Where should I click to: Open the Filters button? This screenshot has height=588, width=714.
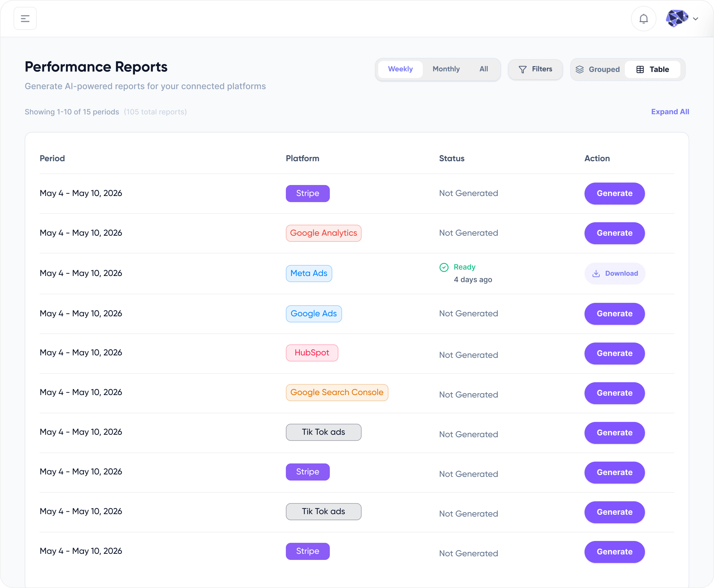click(x=535, y=69)
